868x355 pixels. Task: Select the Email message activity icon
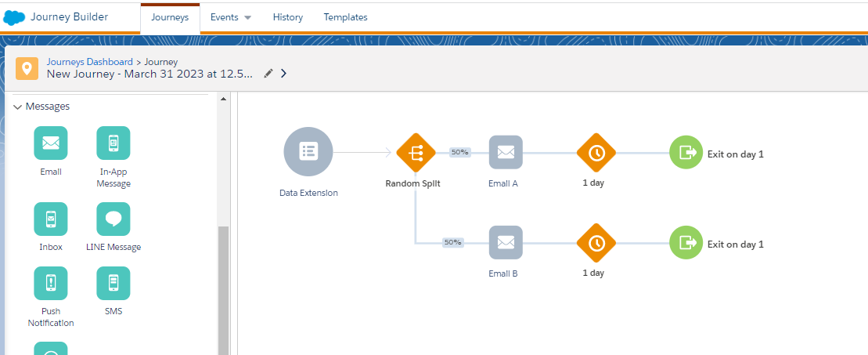(x=51, y=143)
